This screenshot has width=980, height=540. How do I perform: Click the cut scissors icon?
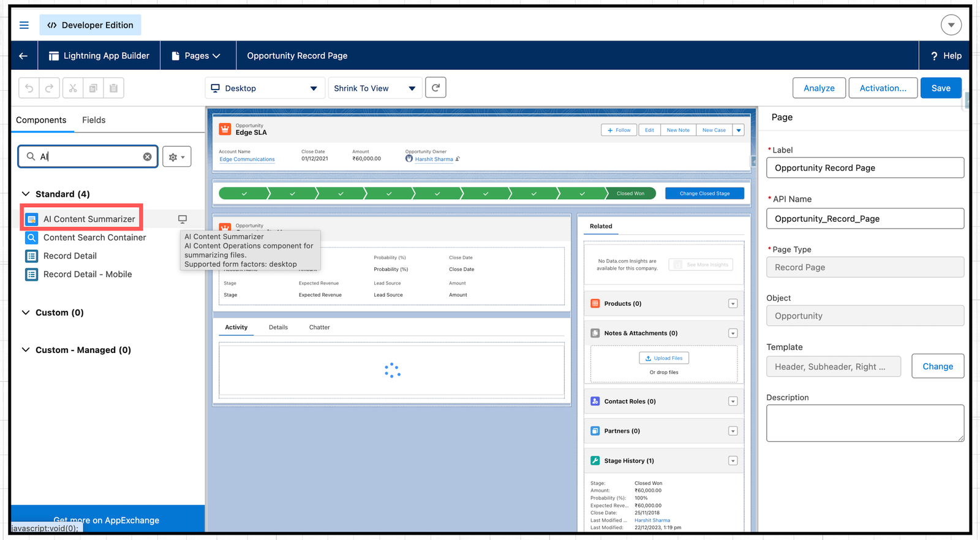(x=73, y=88)
